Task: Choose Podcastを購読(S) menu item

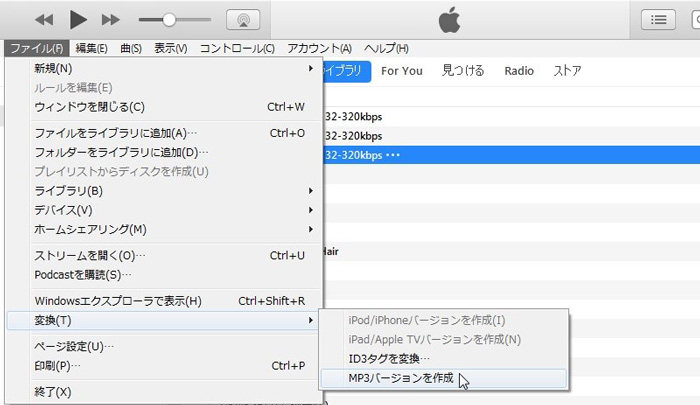Action: point(164,275)
